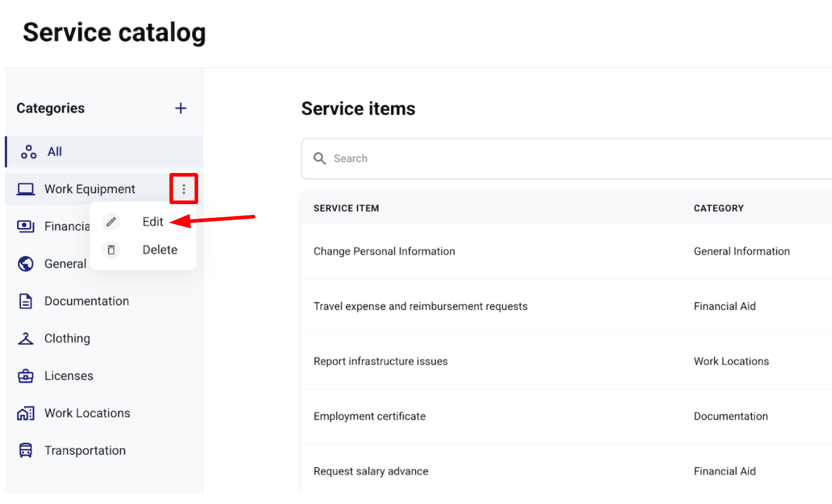Click the plus icon to add category
Image resolution: width=832 pixels, height=504 pixels.
pyautogui.click(x=180, y=108)
